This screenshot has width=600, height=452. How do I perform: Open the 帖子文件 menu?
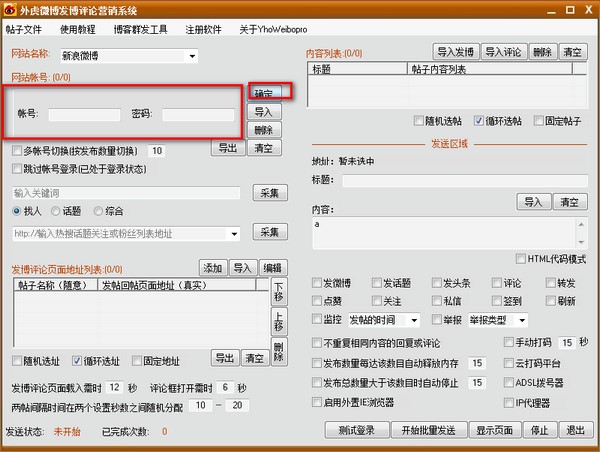[x=24, y=29]
